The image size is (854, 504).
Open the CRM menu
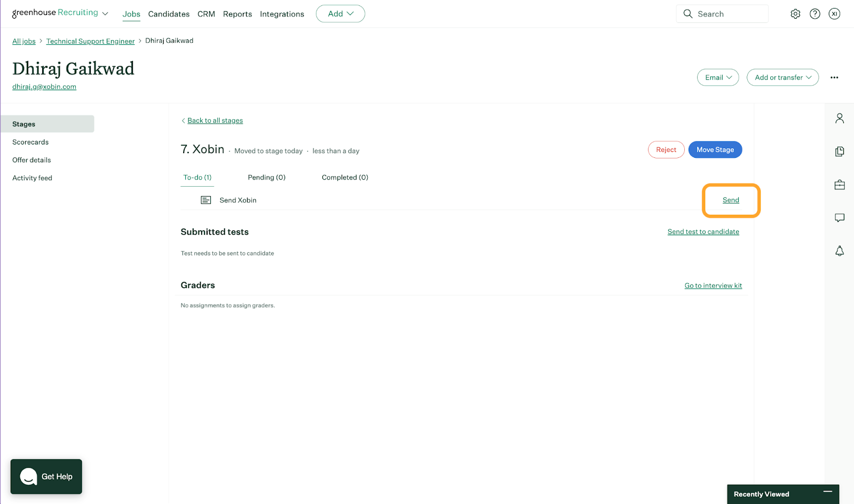click(x=206, y=14)
